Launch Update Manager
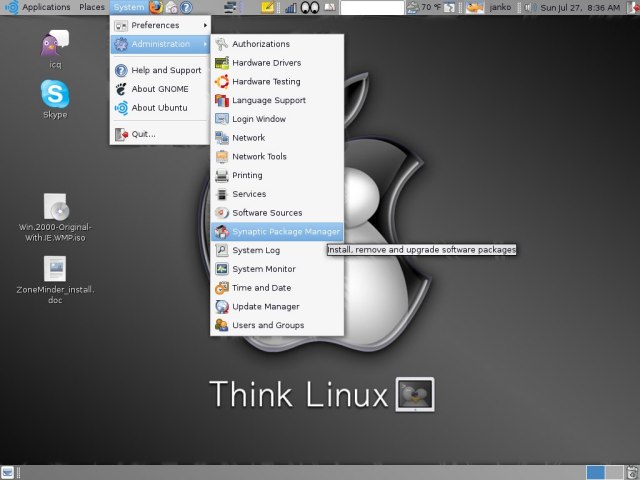The image size is (640, 480). (x=277, y=307)
